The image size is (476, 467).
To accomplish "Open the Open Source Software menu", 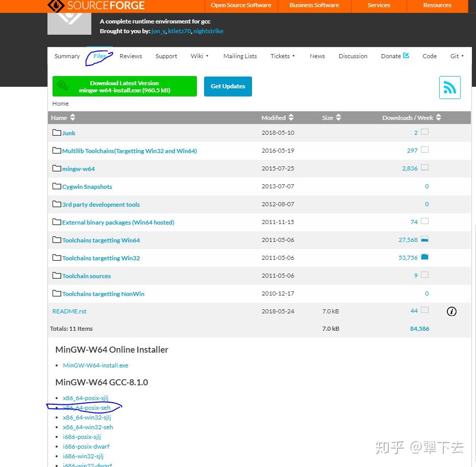I will (241, 6).
